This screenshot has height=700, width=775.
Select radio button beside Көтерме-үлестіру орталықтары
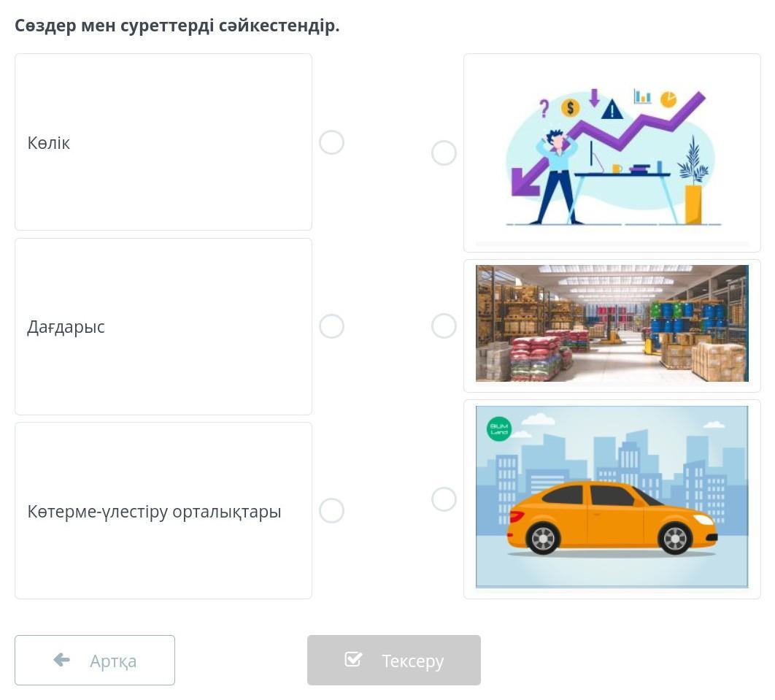pos(331,511)
